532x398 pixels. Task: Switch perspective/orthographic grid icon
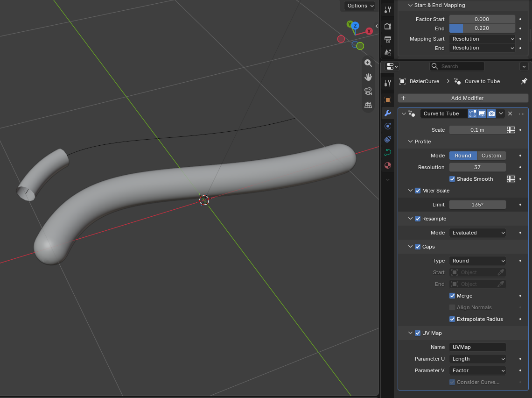(x=368, y=105)
